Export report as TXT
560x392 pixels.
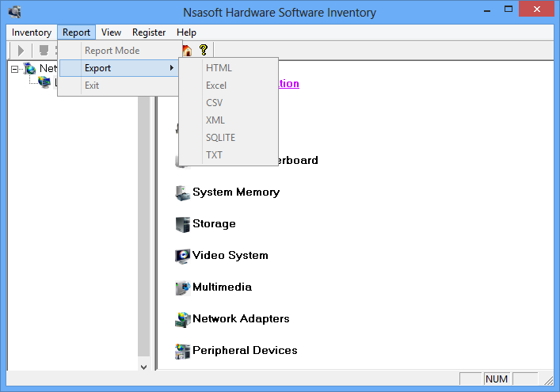point(229,155)
